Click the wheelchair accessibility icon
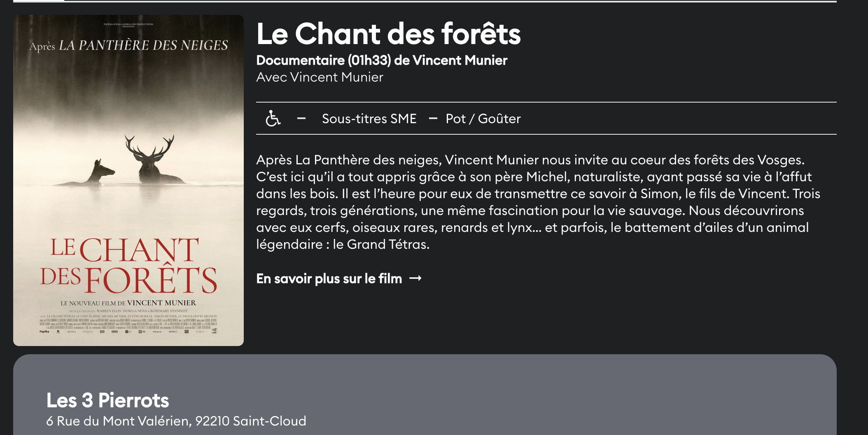This screenshot has width=868, height=435. 273,118
